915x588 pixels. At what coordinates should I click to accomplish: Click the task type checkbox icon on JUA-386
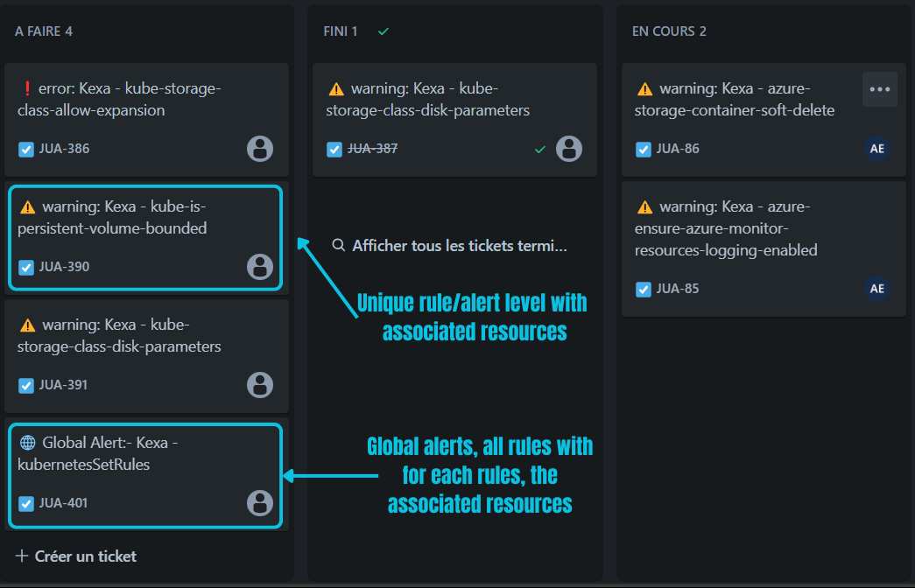[x=26, y=149]
